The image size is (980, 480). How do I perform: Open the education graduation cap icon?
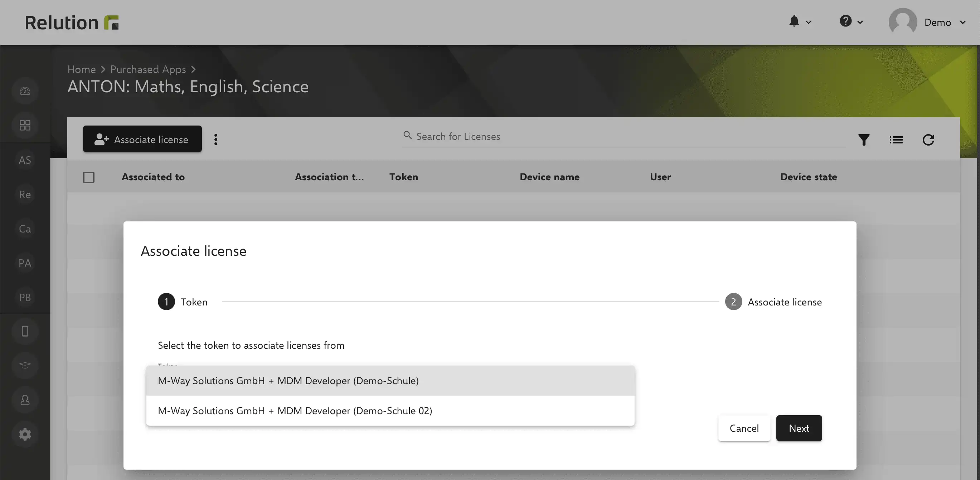(25, 366)
